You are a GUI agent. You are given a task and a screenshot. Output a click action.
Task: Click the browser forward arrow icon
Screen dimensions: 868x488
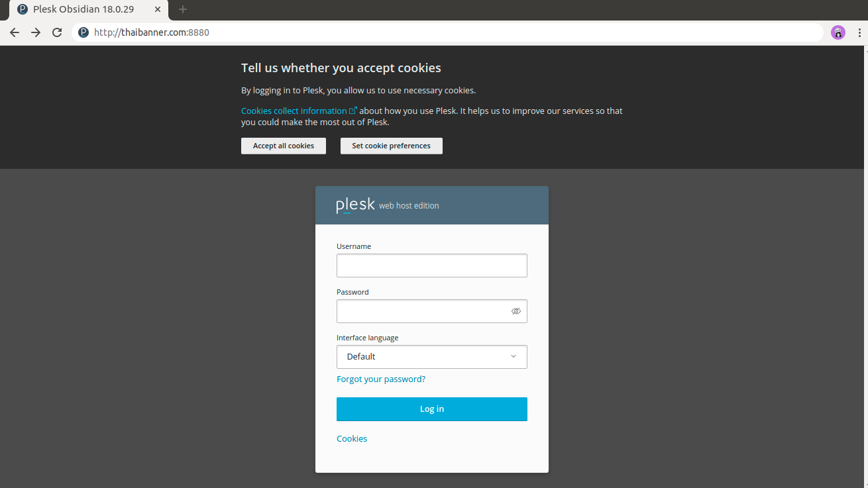36,32
